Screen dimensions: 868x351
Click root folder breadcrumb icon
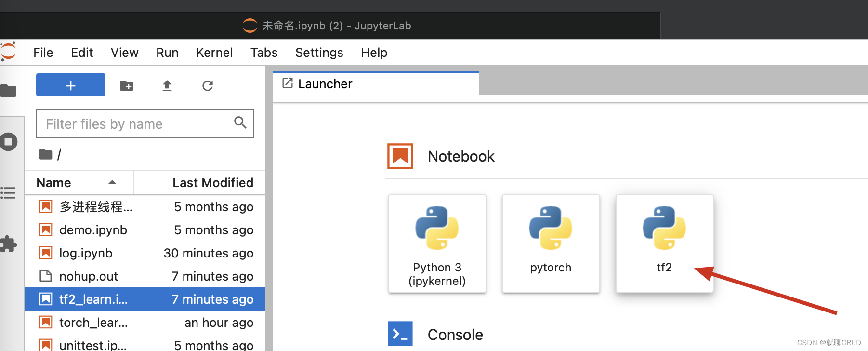tap(46, 154)
